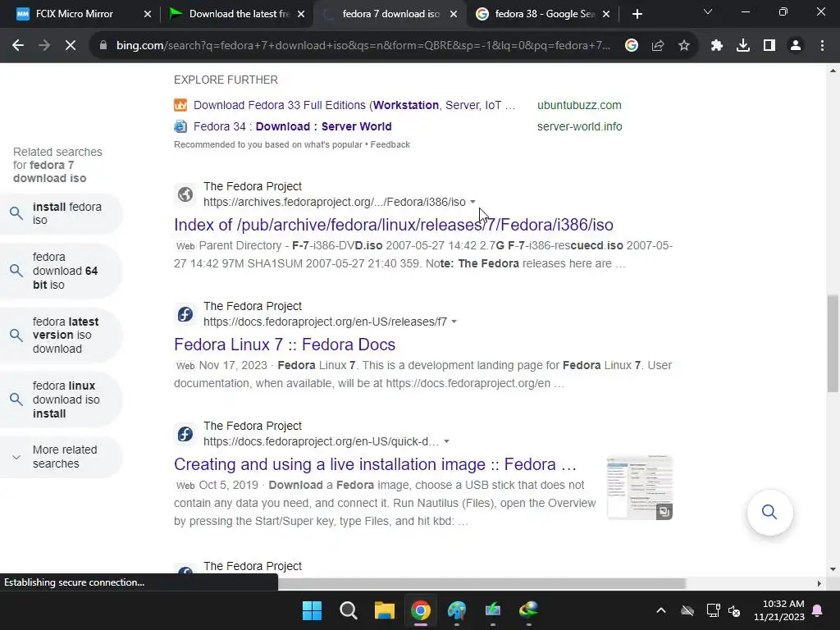840x630 pixels.
Task: Open Fedora 34 : Download : Server World link
Action: 293,126
